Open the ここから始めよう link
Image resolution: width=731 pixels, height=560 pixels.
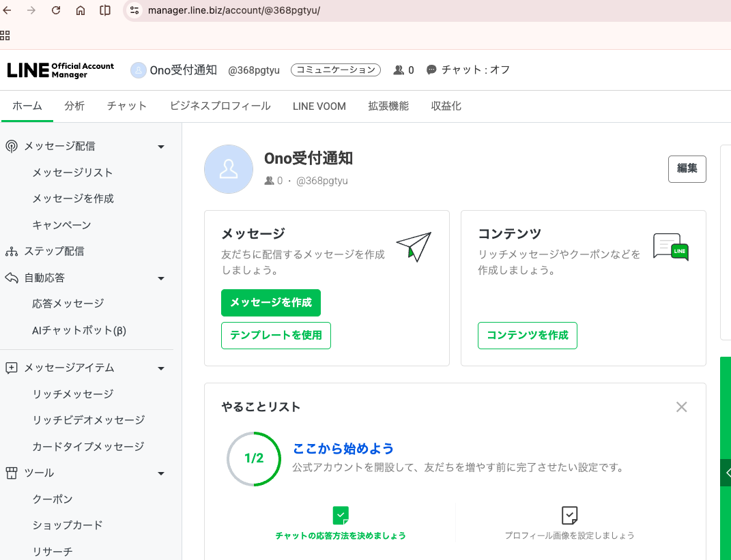point(343,449)
